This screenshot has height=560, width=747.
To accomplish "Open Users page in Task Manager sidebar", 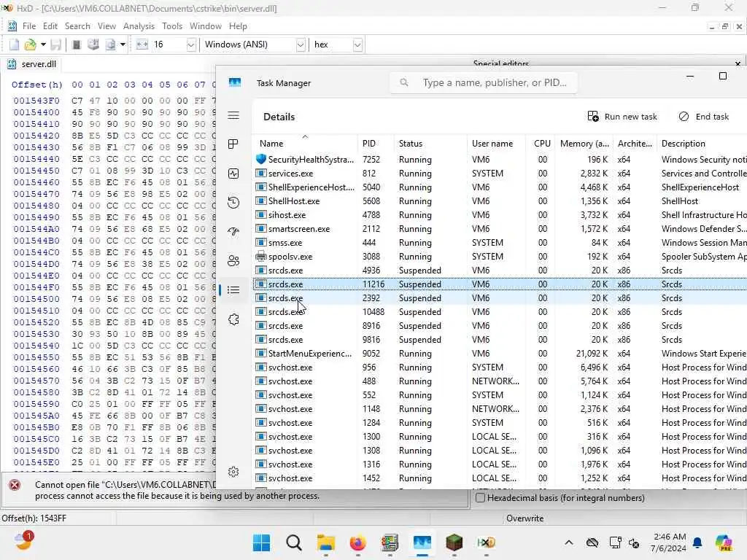I will click(x=233, y=261).
